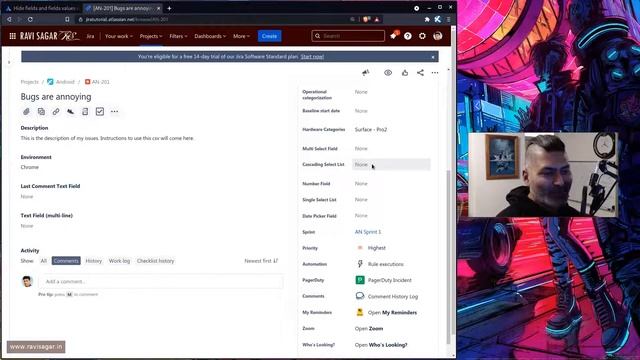This screenshot has width=640, height=360.
Task: Click the page document icon under title
Action: (x=85, y=111)
